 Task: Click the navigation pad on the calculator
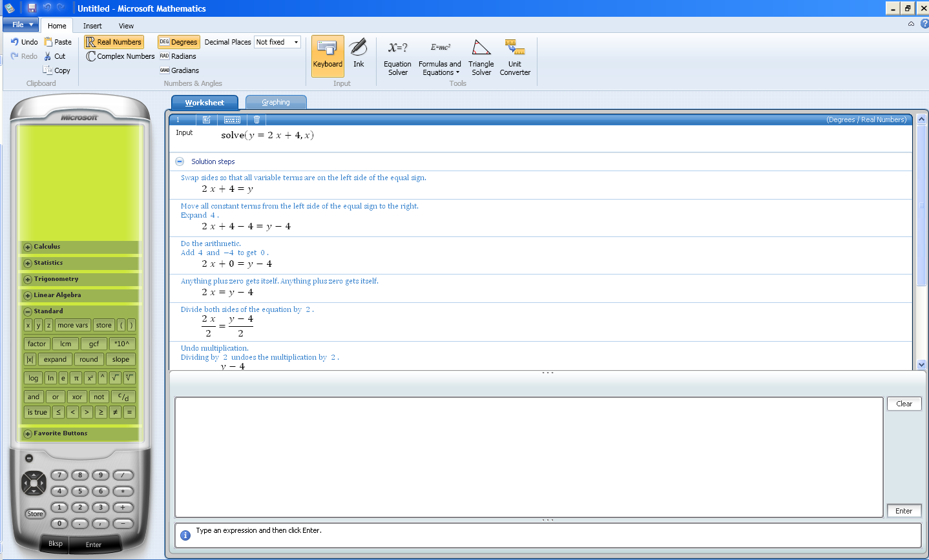[x=34, y=483]
